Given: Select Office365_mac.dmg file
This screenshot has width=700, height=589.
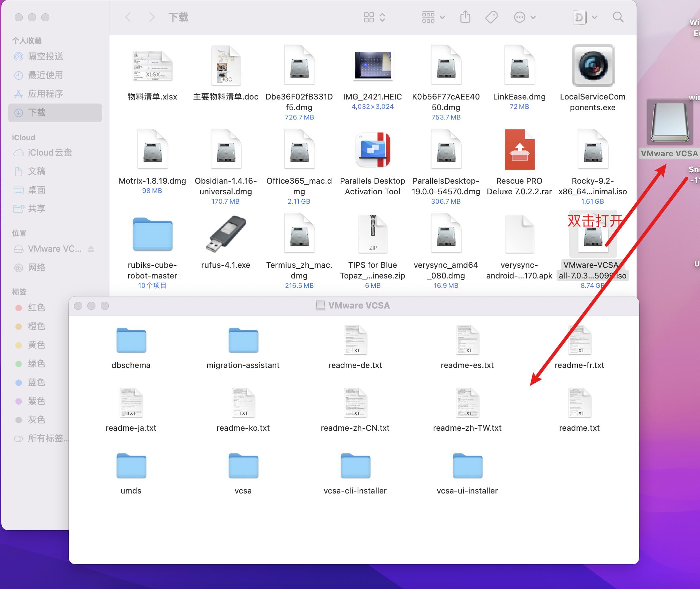Looking at the screenshot, I should 299,149.
